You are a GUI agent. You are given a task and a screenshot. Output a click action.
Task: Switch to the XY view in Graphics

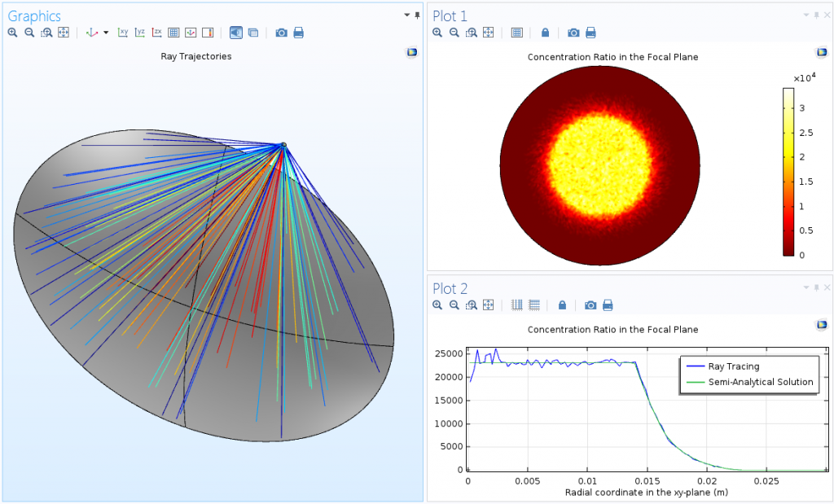122,33
